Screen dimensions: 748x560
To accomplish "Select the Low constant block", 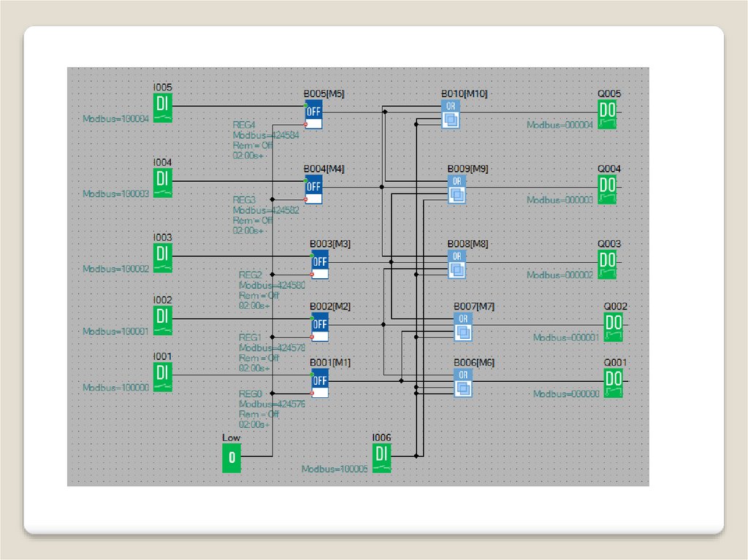I will (x=232, y=458).
